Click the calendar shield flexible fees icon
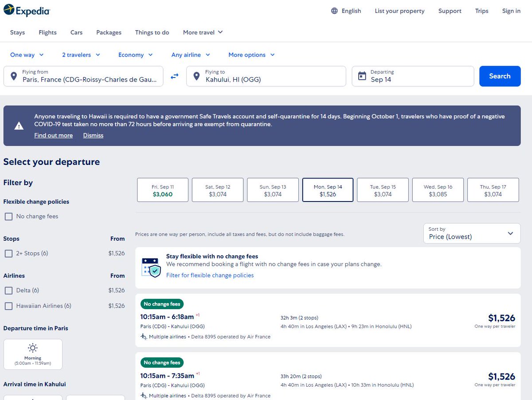 coord(151,268)
